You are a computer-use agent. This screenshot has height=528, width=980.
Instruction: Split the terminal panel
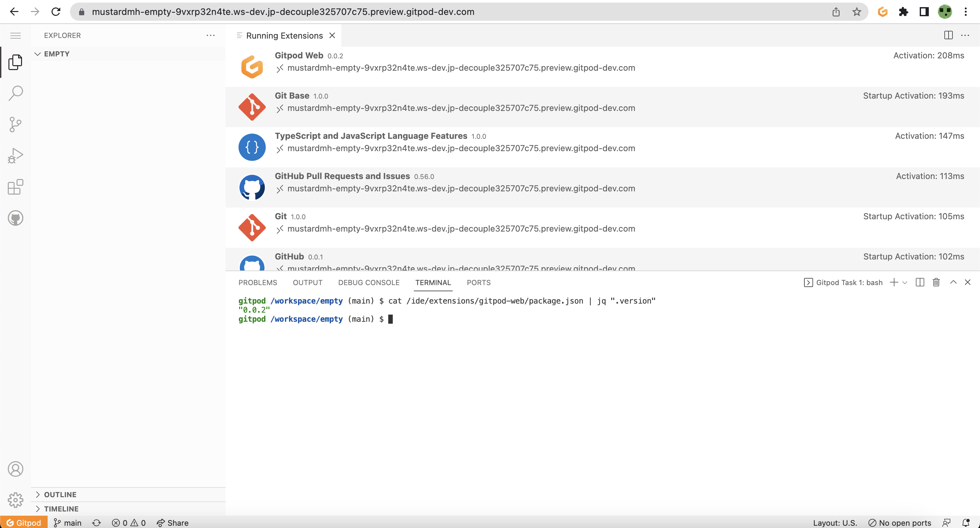pyautogui.click(x=920, y=282)
